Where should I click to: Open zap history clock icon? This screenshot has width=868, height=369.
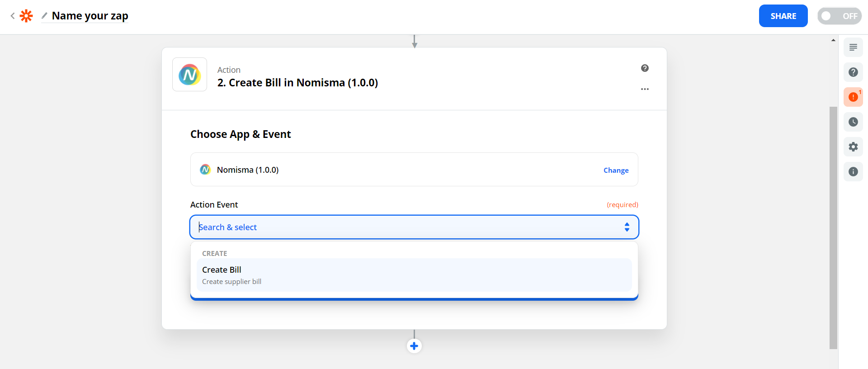[x=853, y=122]
